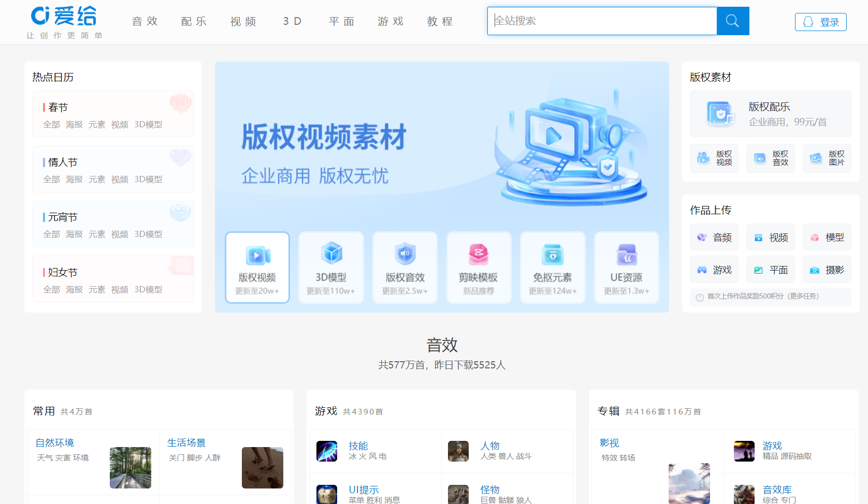Click the 专辑 游戏 thumbnail icon
The height and width of the screenshot is (504, 868).
click(x=744, y=451)
